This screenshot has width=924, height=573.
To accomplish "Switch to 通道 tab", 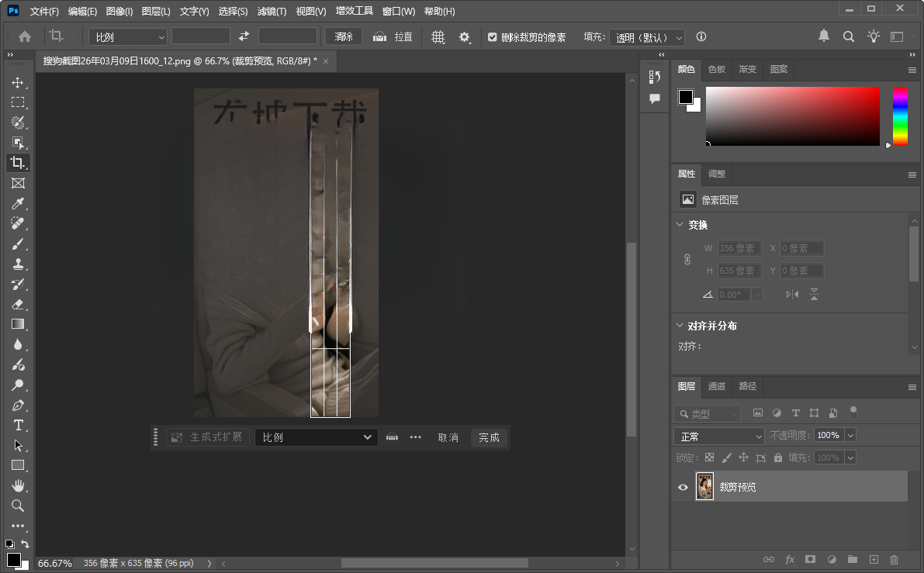I will [x=717, y=386].
